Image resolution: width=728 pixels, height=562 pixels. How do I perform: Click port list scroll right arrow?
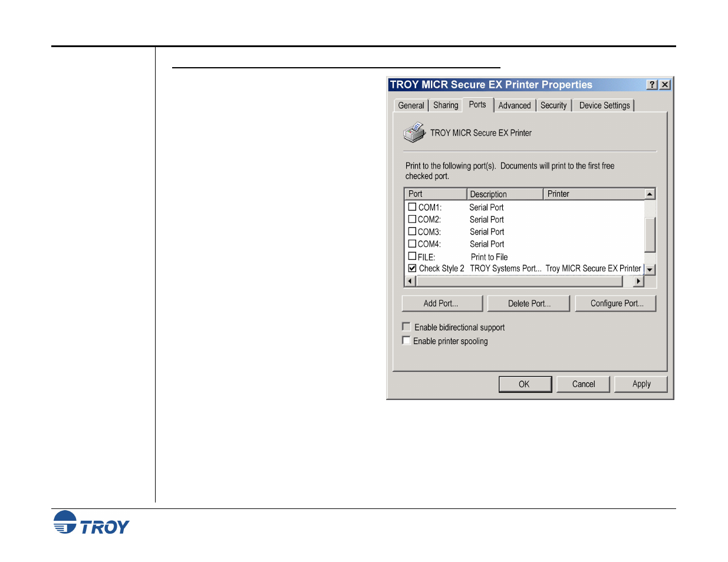[x=638, y=282]
